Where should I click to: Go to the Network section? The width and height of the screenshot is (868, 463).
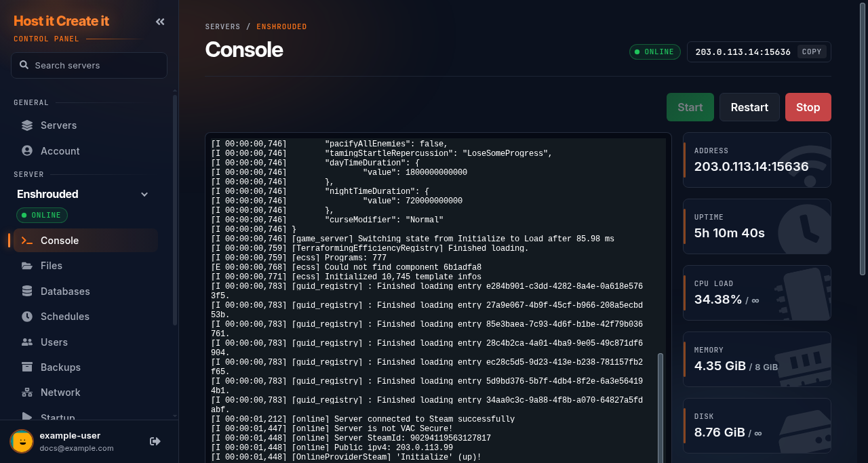(85, 392)
